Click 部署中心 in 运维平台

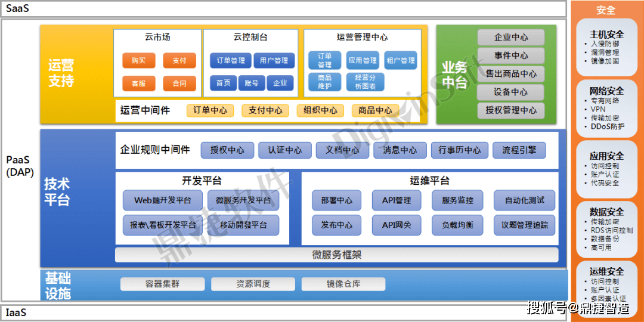[x=337, y=200]
